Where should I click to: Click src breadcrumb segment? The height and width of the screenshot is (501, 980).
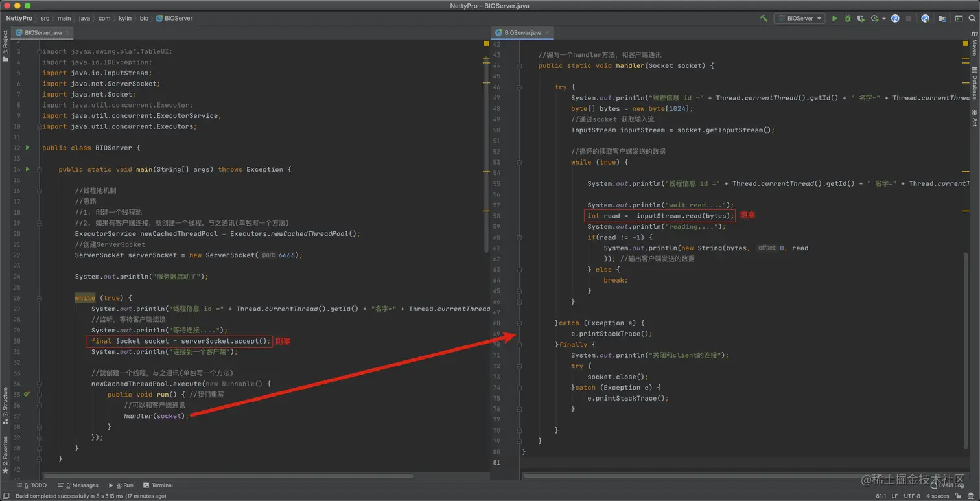[44, 18]
